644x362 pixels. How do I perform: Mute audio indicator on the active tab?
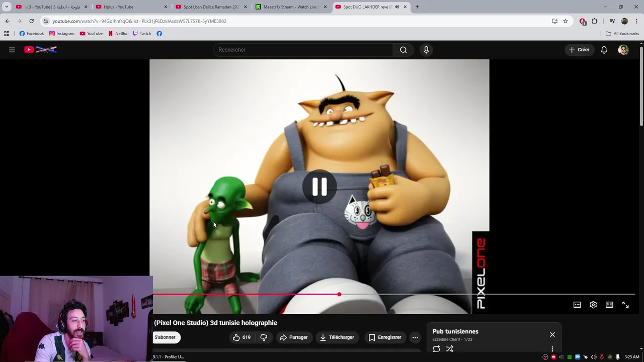click(x=397, y=7)
